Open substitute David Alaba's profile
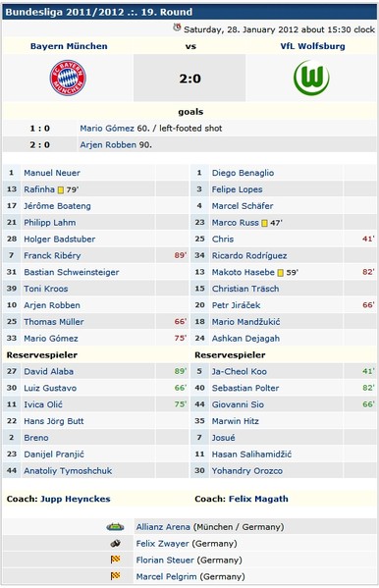Screen dimensions: 379x588 coord(49,371)
